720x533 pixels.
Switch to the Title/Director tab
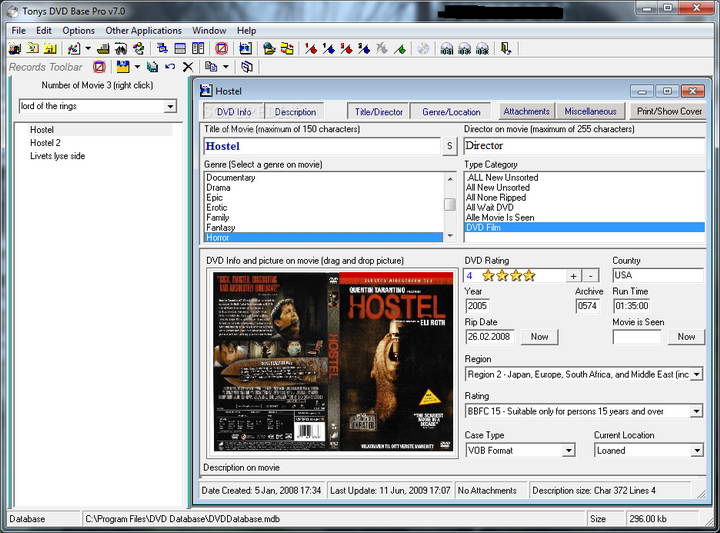point(378,112)
